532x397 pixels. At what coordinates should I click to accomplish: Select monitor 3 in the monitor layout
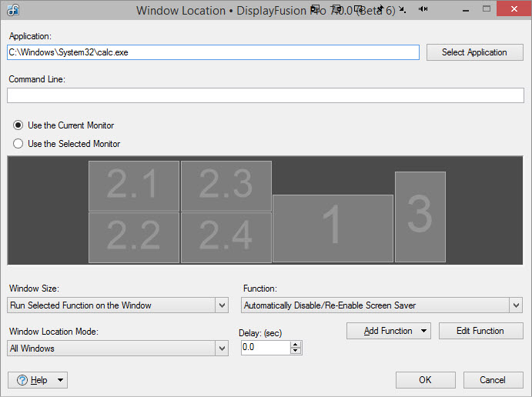pyautogui.click(x=420, y=216)
